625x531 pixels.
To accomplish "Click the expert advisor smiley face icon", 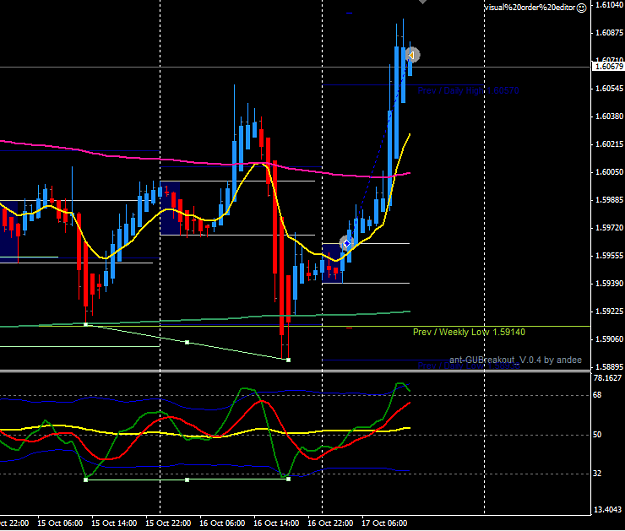I will pyautogui.click(x=582, y=8).
